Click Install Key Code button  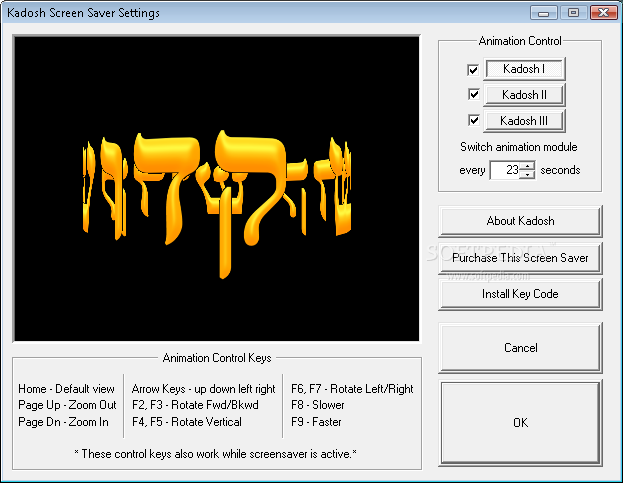pos(520,294)
